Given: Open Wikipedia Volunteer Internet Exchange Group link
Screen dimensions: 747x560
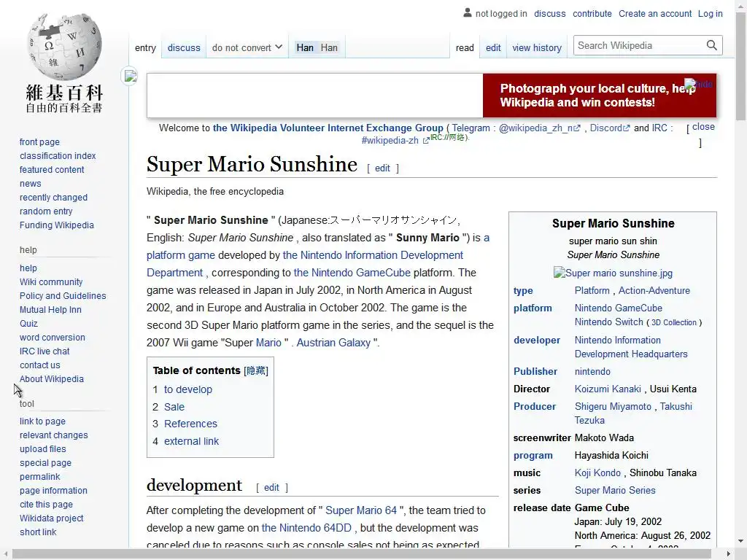Looking at the screenshot, I should [328, 128].
